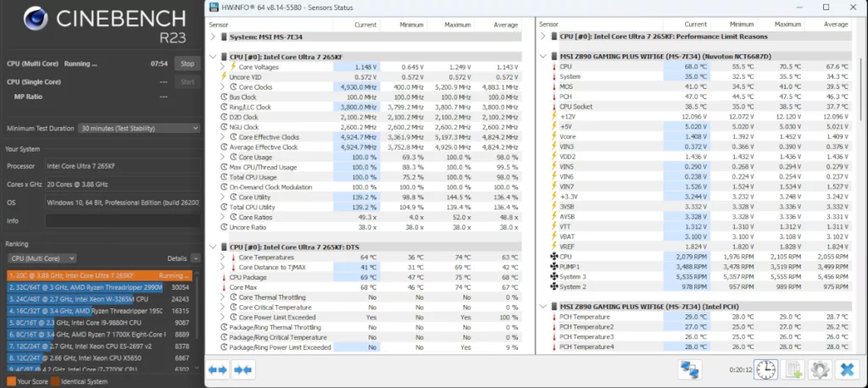Click the ranking list scroll-up arrow
The width and height of the screenshot is (868, 388).
[x=196, y=274]
